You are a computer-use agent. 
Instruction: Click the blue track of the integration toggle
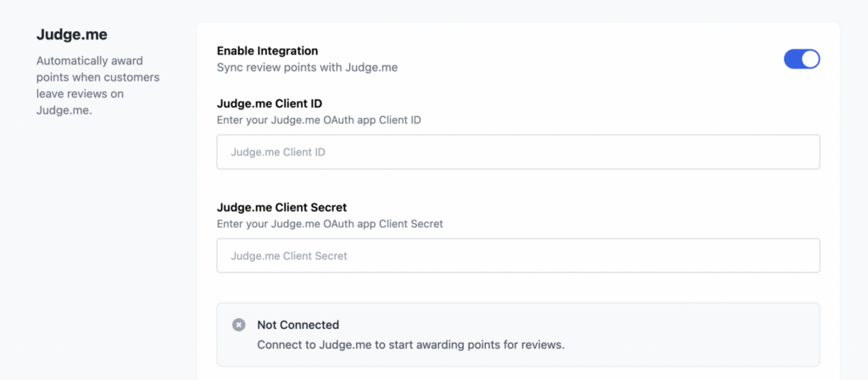793,59
